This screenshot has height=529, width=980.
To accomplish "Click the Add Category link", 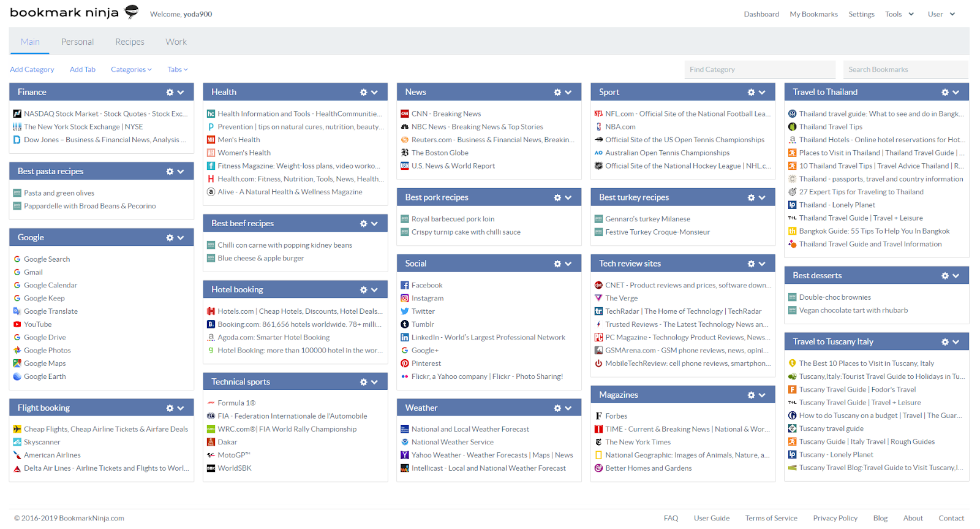I will coord(32,70).
